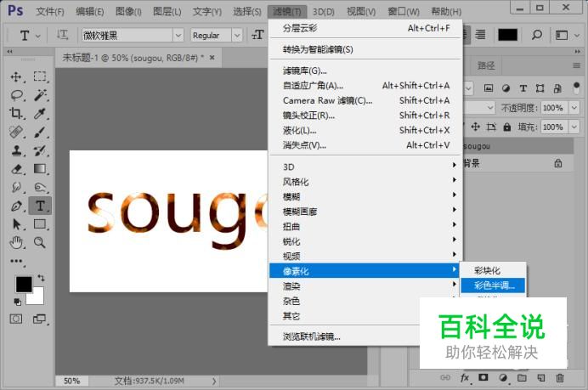The width and height of the screenshot is (588, 390).
Task: Open the 图像(I) menu
Action: 128,12
